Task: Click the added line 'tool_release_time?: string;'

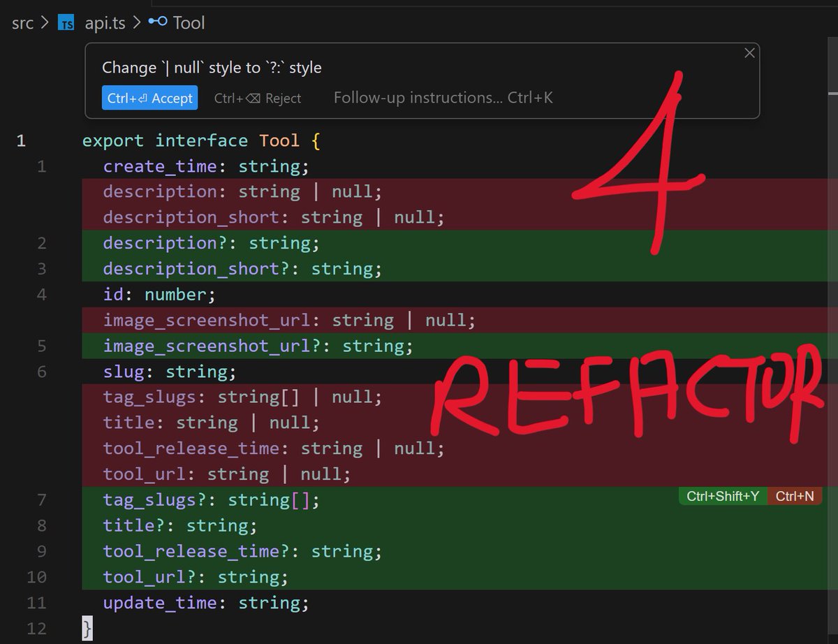Action: point(243,552)
